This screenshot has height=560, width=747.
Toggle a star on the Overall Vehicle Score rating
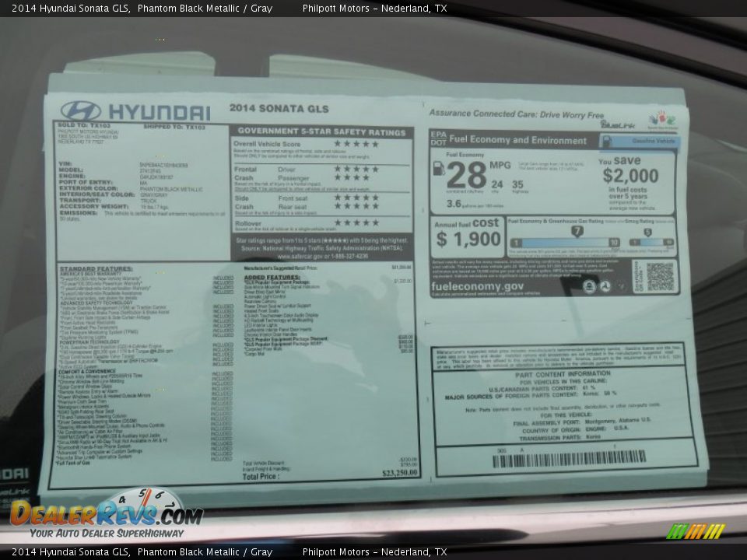point(355,145)
